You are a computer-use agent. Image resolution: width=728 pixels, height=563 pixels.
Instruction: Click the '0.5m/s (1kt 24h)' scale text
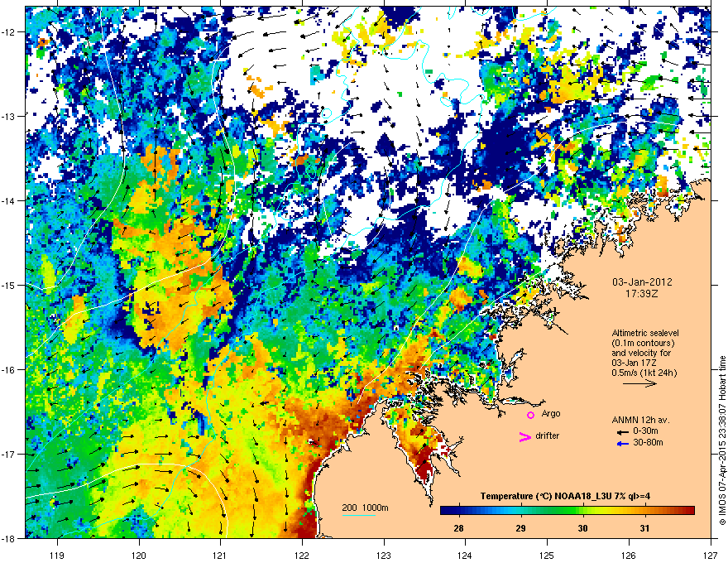click(644, 373)
